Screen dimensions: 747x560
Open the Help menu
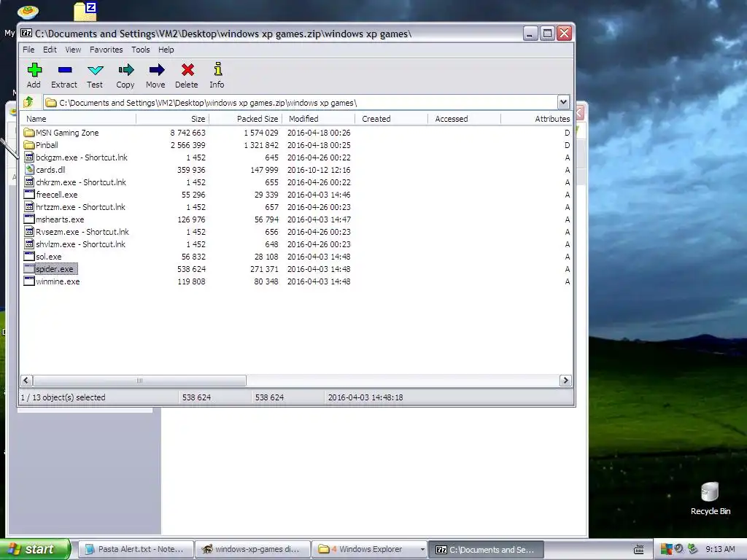pos(166,50)
